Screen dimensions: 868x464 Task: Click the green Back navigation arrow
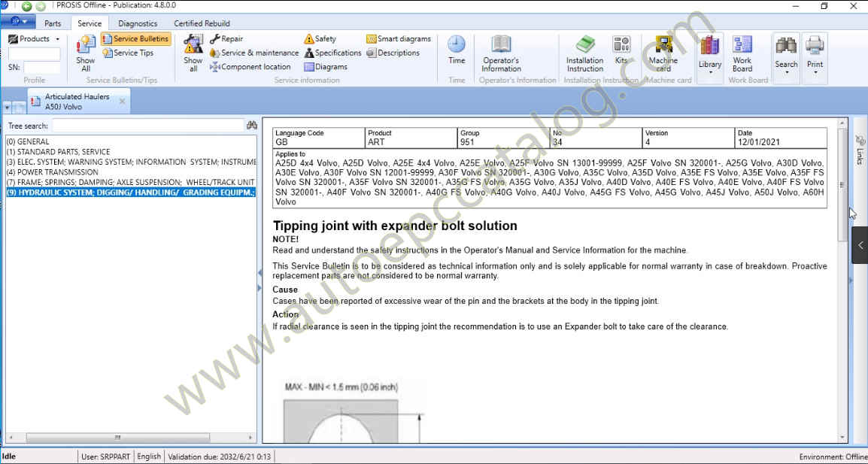point(26,7)
